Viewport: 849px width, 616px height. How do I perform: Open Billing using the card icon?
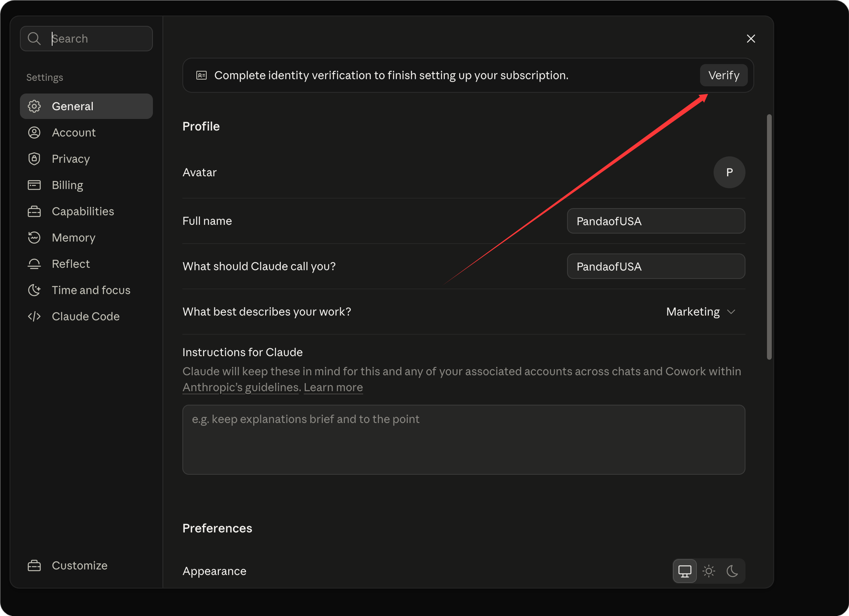pyautogui.click(x=34, y=185)
